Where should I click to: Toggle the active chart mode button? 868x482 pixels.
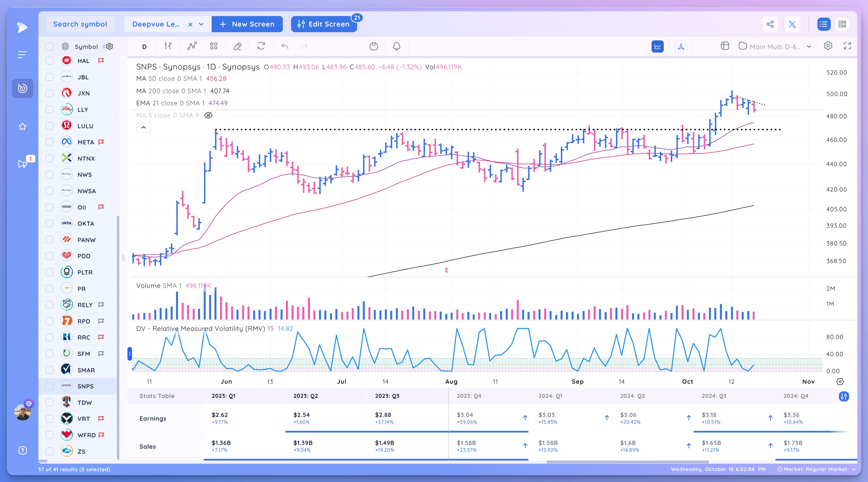click(x=657, y=47)
